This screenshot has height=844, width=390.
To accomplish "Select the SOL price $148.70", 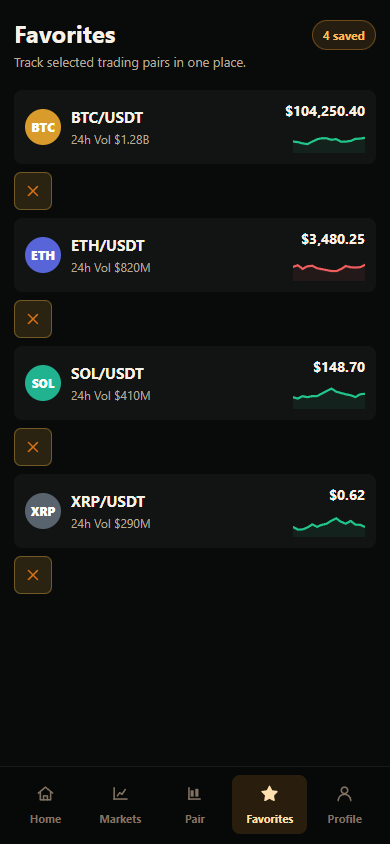I will (x=339, y=368).
